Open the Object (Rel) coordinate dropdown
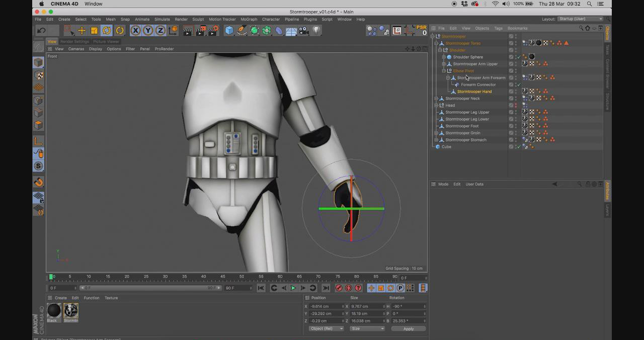This screenshot has width=644, height=340. pos(326,328)
